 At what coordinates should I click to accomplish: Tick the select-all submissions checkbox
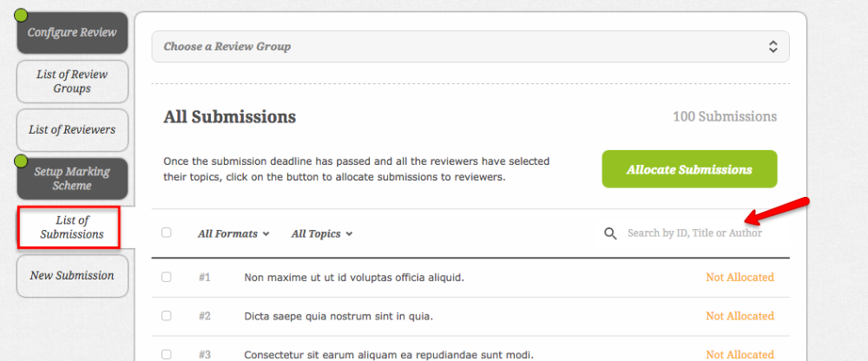point(166,233)
